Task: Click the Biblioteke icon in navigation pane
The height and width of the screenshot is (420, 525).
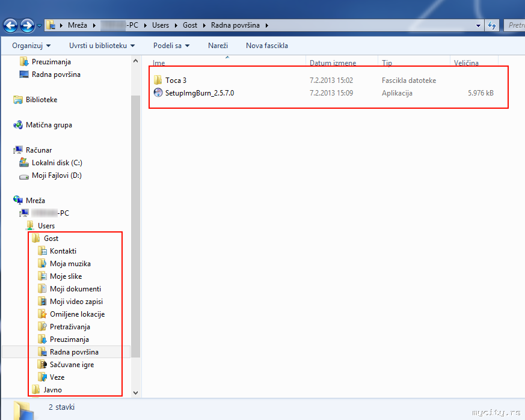Action: [x=18, y=100]
